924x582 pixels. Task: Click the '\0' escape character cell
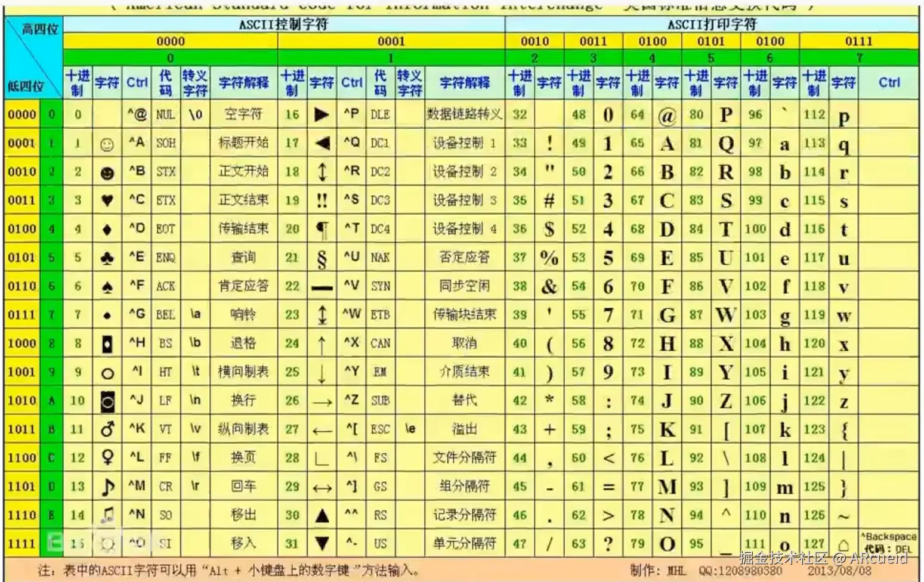195,114
